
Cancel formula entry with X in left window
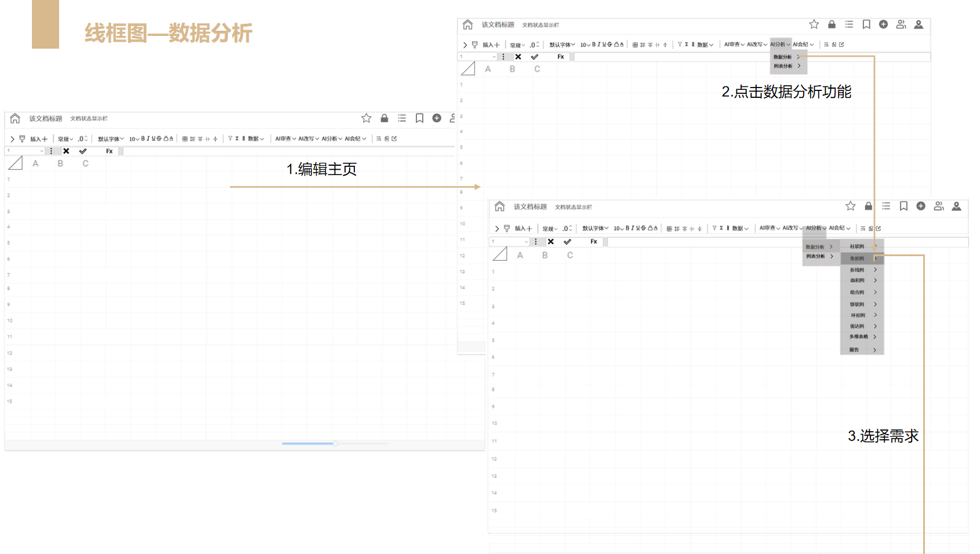[66, 151]
